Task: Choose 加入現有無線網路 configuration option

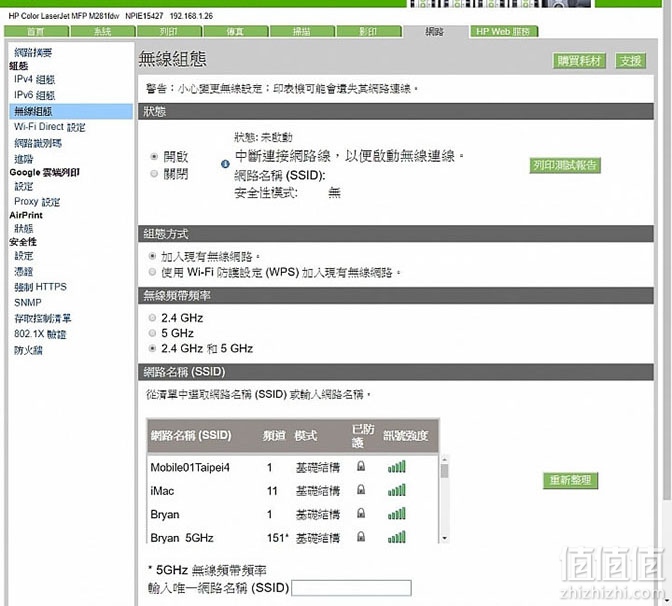Action: pos(152,256)
